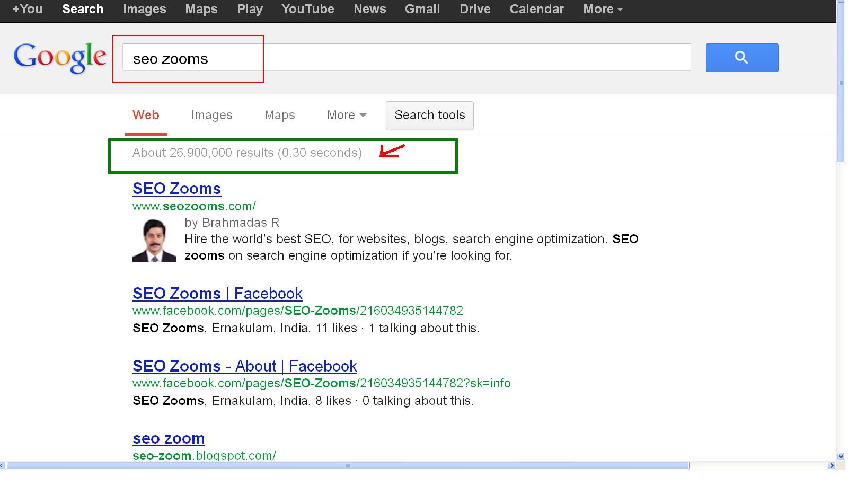
Task: Open the +You link
Action: point(28,9)
